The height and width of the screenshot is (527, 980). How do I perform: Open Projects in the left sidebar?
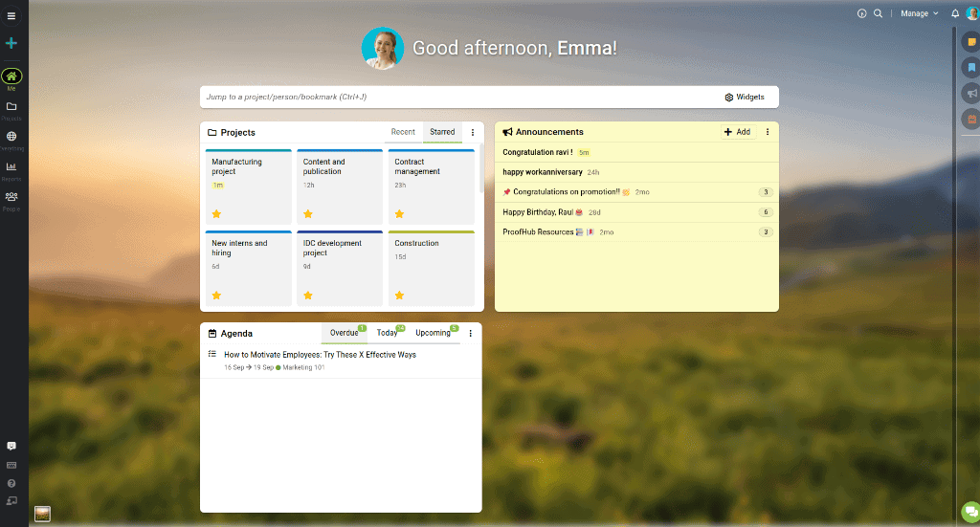click(11, 107)
